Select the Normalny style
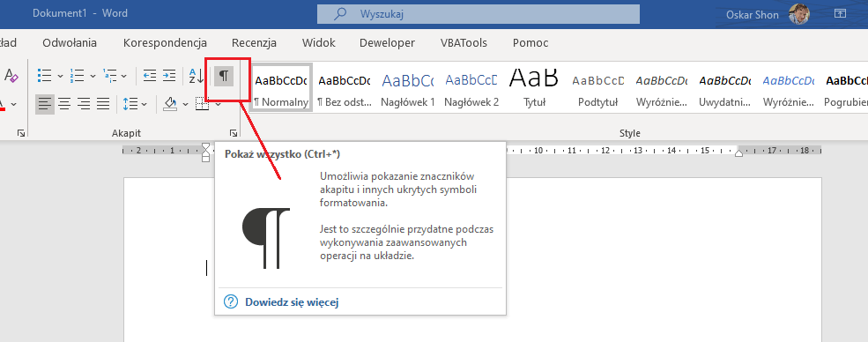Screen dimensions: 868x342 point(281,88)
